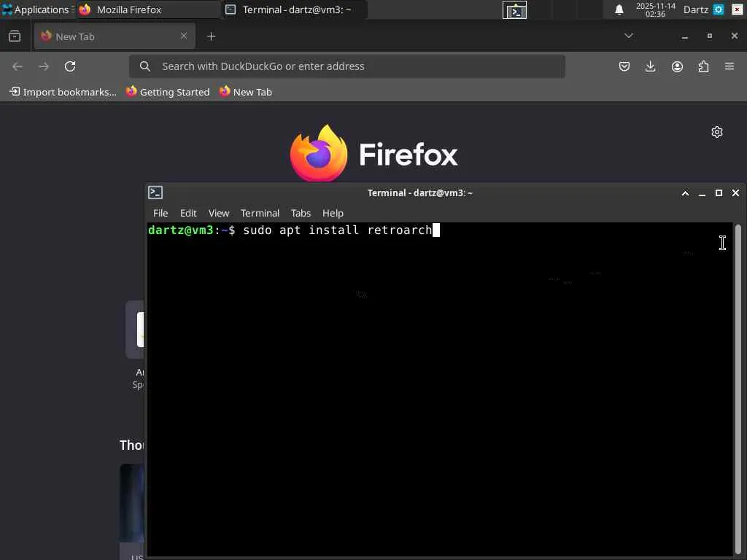Open Firefox View recent browsing icon
Image resolution: width=747 pixels, height=560 pixels.
15,36
